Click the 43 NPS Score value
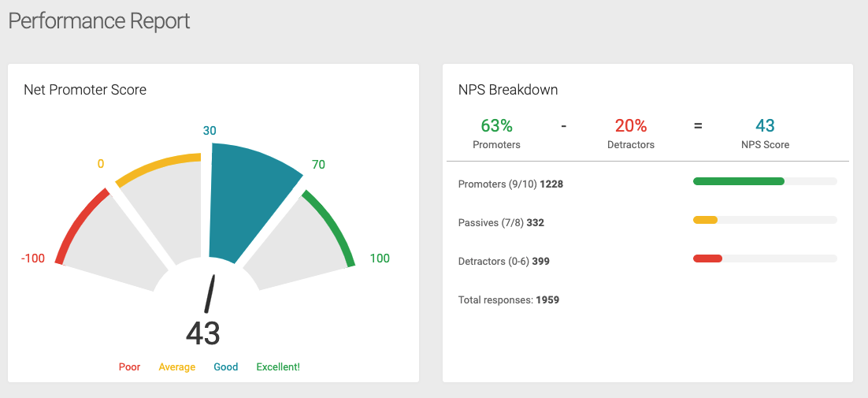This screenshot has height=398, width=868. [x=765, y=125]
